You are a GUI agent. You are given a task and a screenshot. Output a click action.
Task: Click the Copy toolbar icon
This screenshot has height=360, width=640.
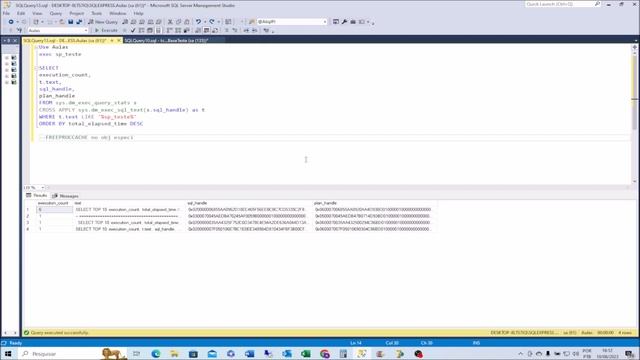[x=178, y=22]
